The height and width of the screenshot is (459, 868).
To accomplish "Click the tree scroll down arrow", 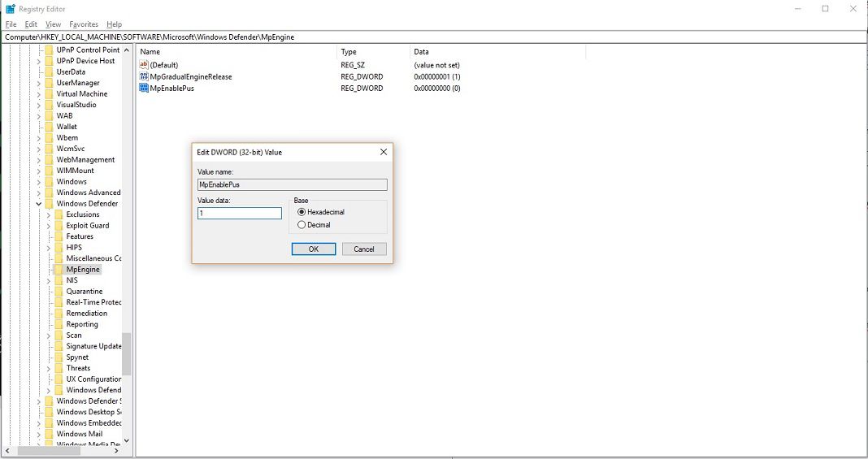I will (x=127, y=441).
